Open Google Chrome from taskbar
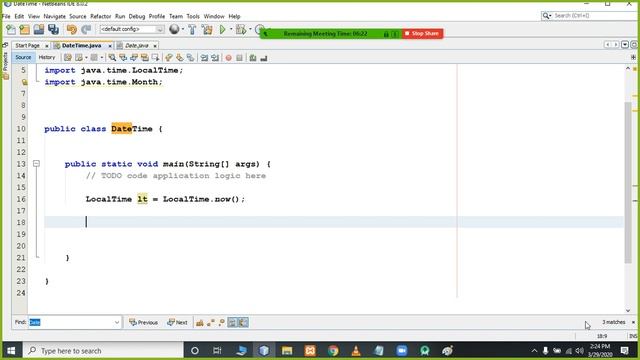 pyautogui.click(x=333, y=351)
